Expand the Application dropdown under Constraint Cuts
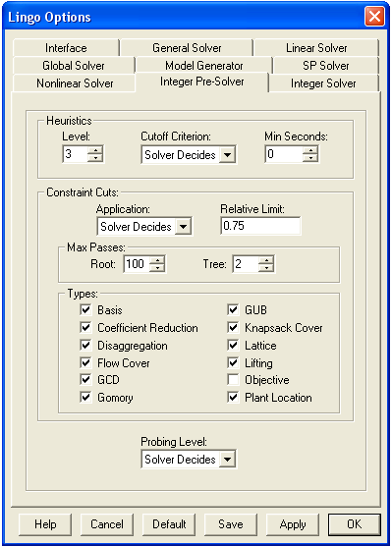This screenshot has height=546, width=392. pos(184,227)
